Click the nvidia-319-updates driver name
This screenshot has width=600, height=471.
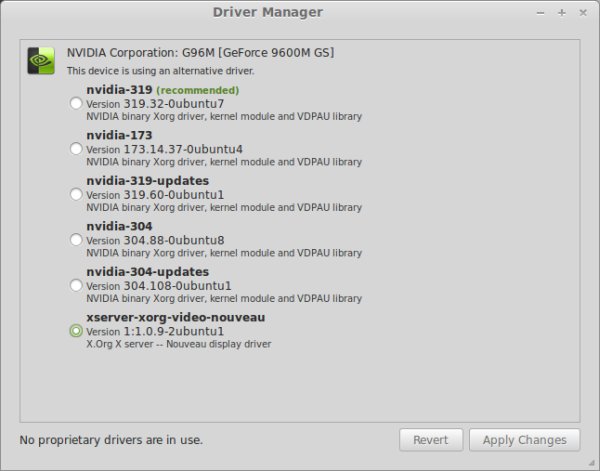point(148,181)
